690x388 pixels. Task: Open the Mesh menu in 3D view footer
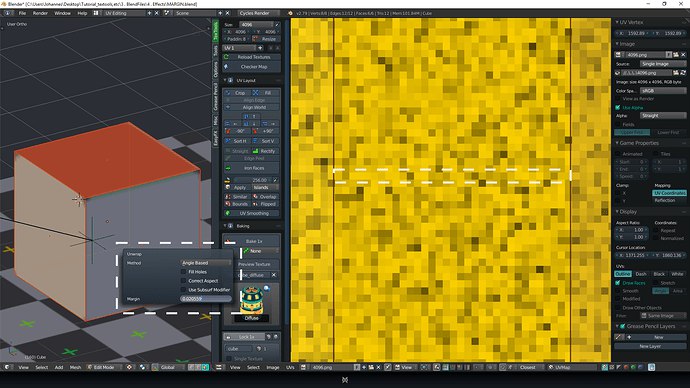point(75,367)
